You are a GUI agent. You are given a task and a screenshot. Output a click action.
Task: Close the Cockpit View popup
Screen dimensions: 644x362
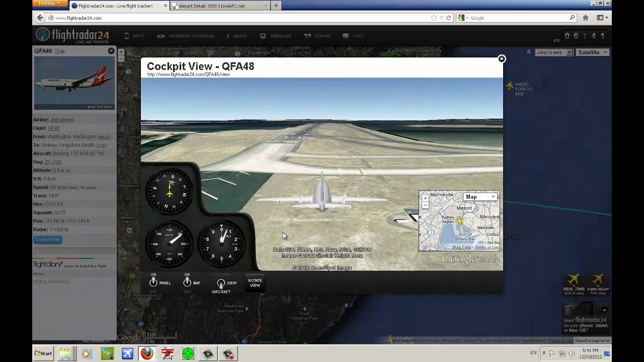501,59
